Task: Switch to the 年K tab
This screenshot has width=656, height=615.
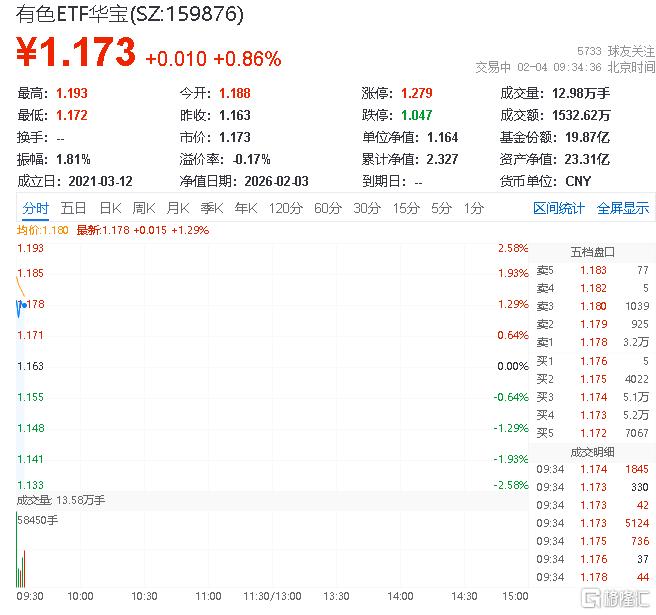Action: (x=246, y=208)
